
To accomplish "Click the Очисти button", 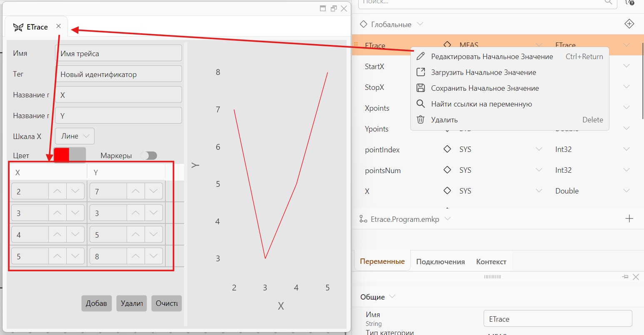I will 167,303.
